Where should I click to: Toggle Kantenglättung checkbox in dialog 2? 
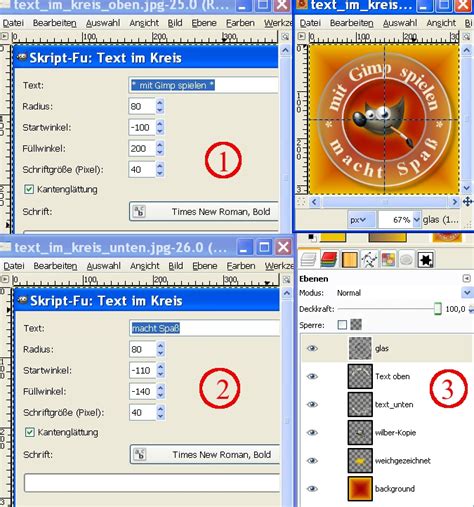(30, 432)
